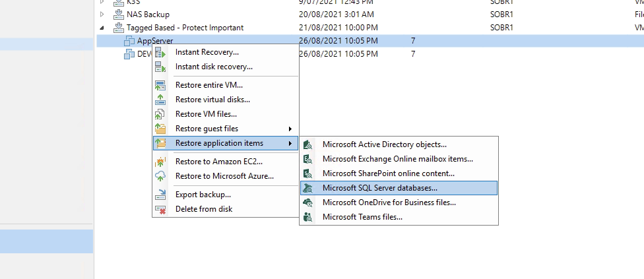Click the NAS Backup job icon

(x=119, y=15)
